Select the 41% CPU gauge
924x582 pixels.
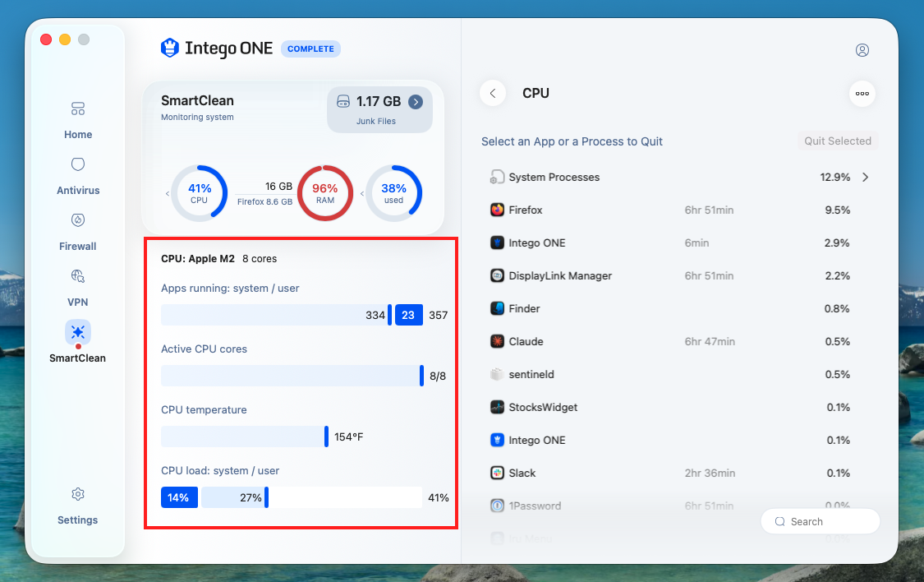[200, 193]
